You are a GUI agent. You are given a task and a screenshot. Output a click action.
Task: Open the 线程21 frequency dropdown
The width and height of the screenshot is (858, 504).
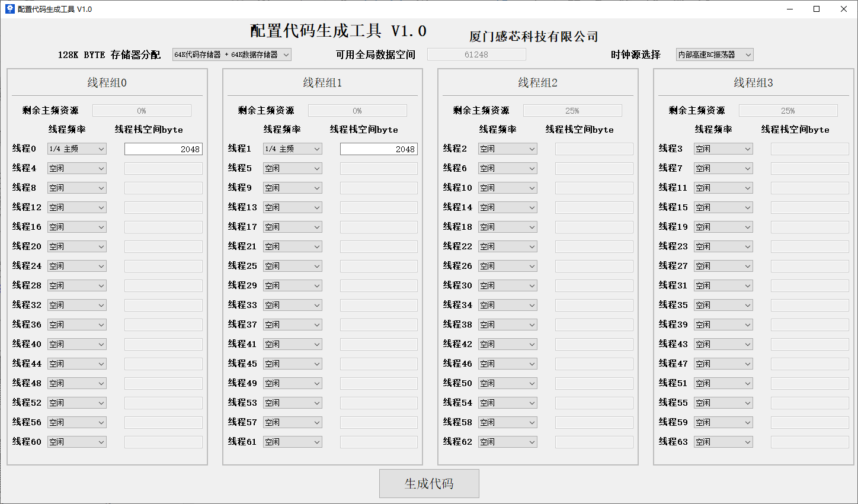coord(293,246)
